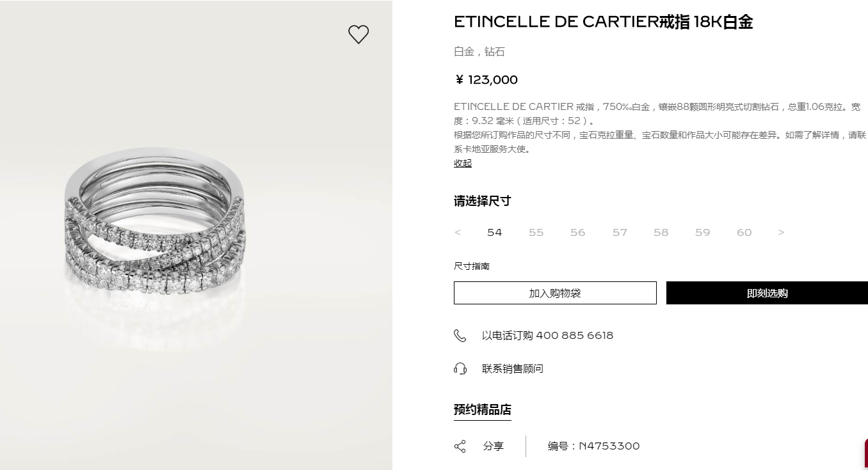Show more ring sizes with right arrow
Viewport: 868px width, 470px height.
click(x=781, y=232)
